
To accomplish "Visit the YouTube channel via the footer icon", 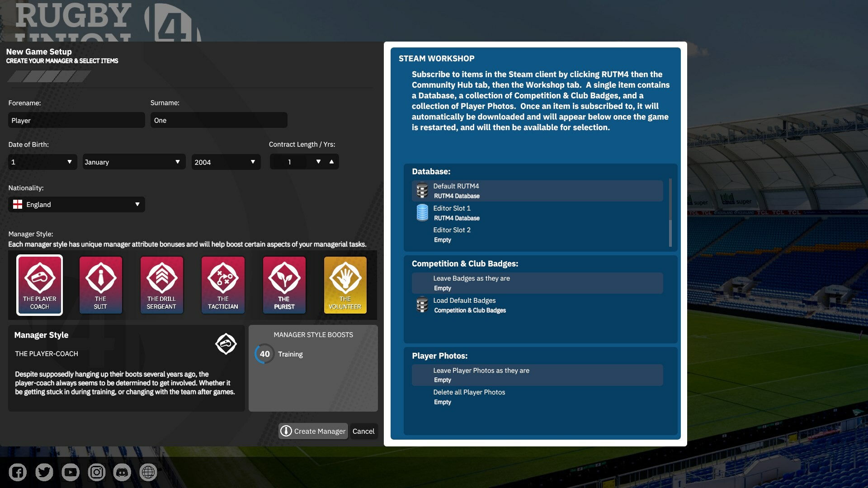I will (x=70, y=472).
